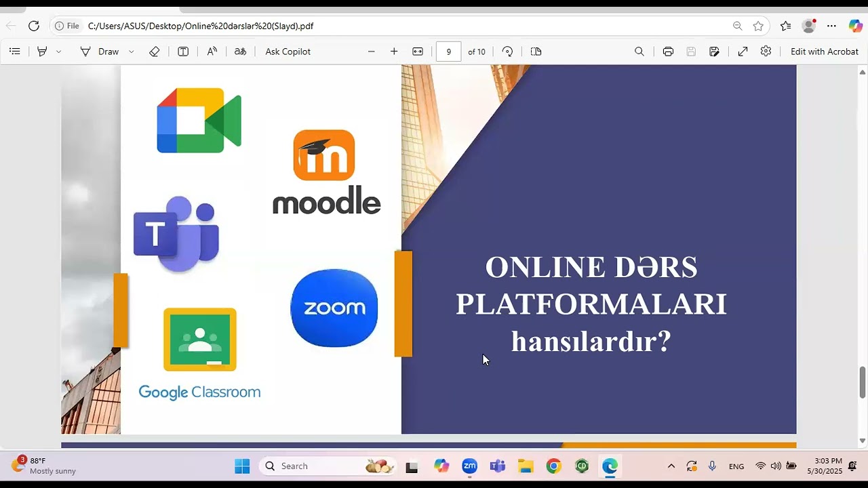The height and width of the screenshot is (488, 868).
Task: Select the Erase tool
Action: click(154, 52)
